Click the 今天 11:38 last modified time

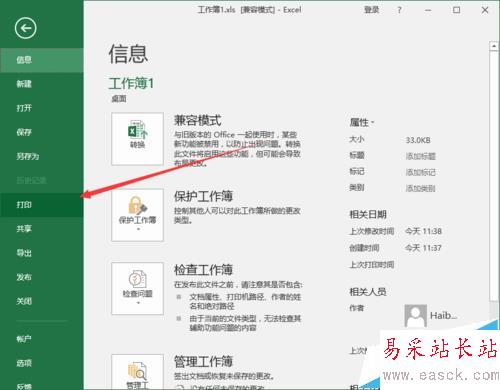pos(423,231)
